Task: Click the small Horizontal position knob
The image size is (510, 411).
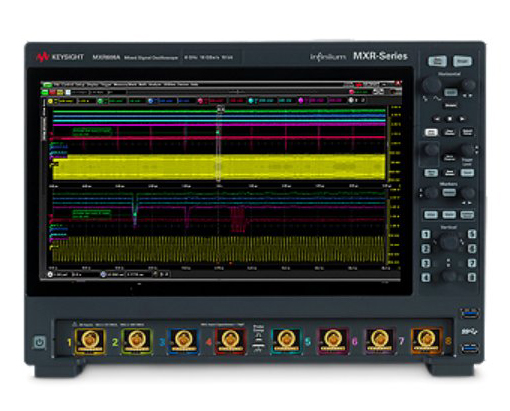Action: (x=469, y=86)
